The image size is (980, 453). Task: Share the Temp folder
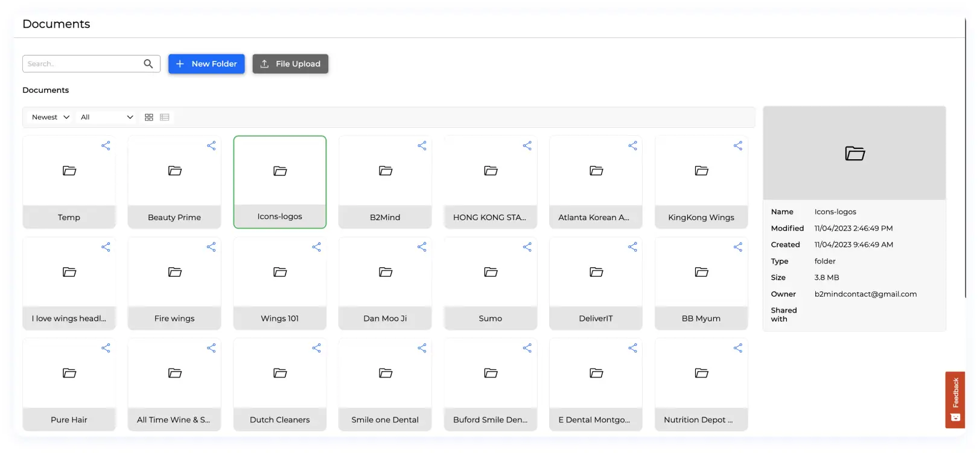tap(106, 146)
